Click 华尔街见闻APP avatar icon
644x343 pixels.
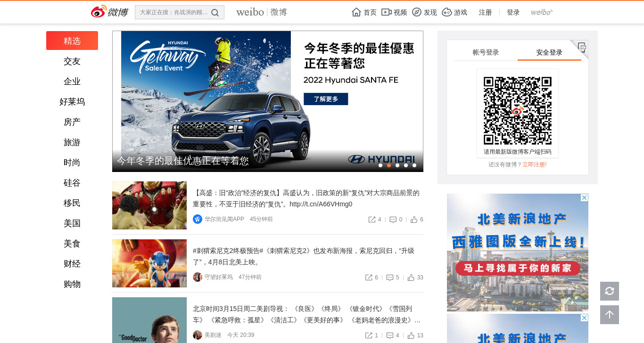point(198,219)
